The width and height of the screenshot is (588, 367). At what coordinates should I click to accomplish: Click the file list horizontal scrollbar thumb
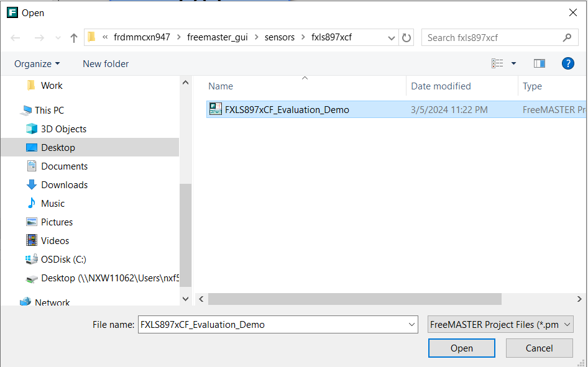coord(355,299)
